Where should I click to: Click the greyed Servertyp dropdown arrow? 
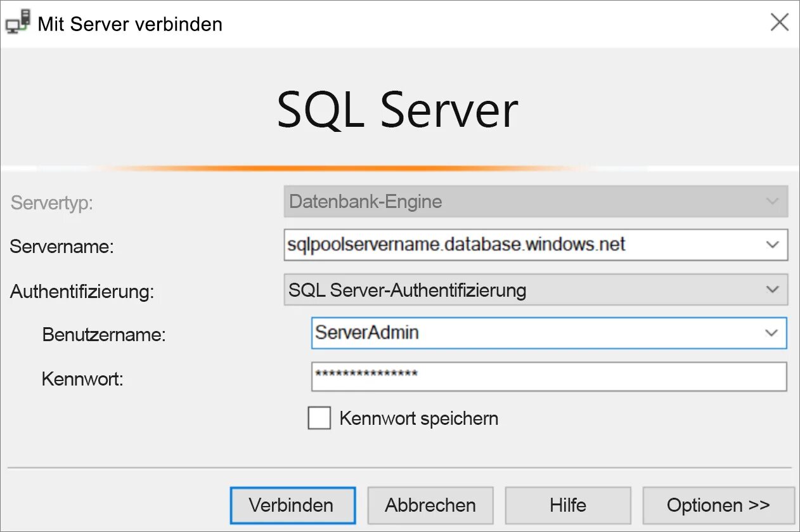pos(772,202)
